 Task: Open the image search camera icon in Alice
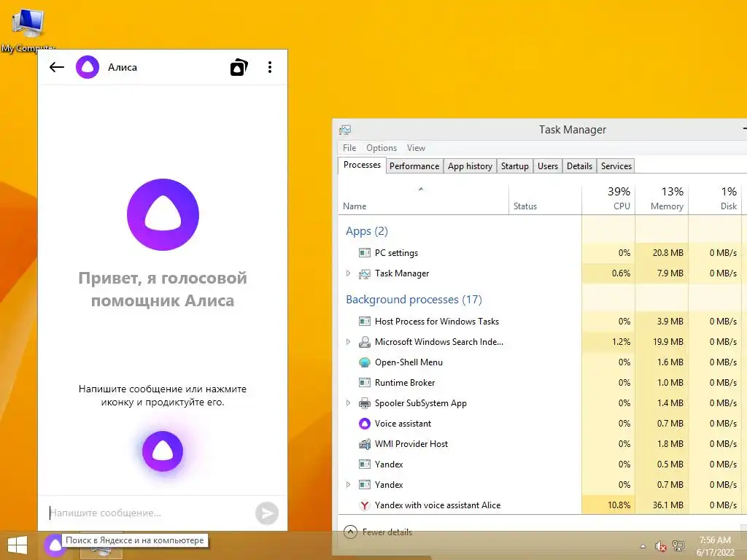click(239, 67)
